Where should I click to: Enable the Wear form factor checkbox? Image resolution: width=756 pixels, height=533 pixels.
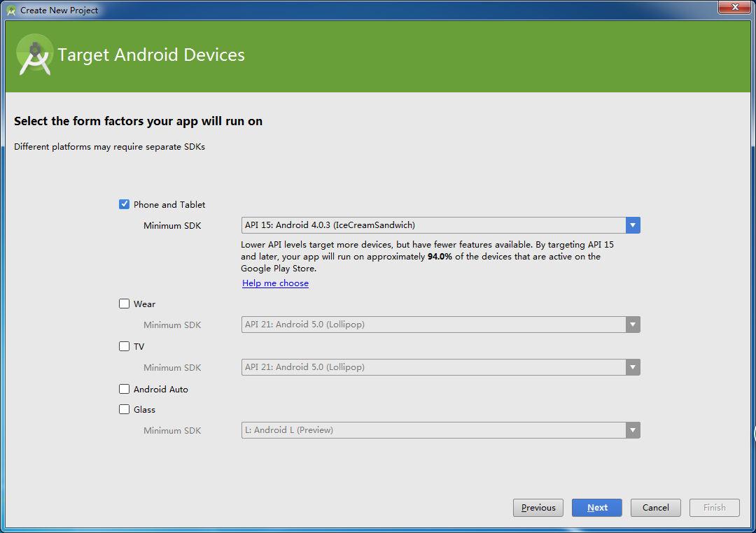click(125, 304)
